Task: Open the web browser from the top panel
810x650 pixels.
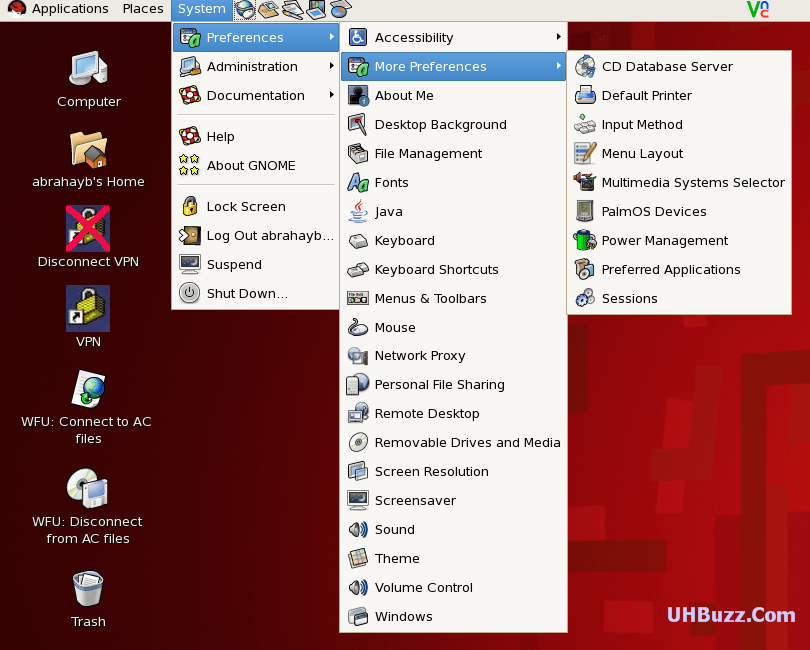Action: pos(244,9)
